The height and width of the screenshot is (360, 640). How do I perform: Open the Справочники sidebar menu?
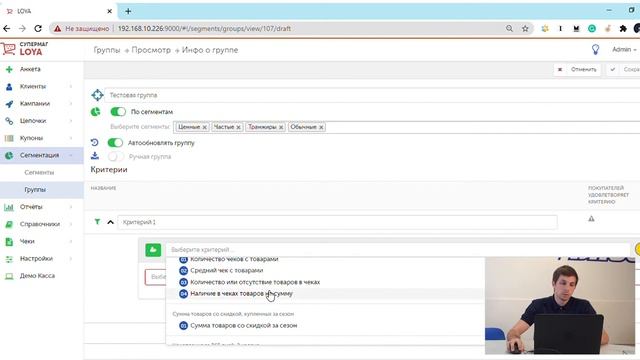coord(40,224)
